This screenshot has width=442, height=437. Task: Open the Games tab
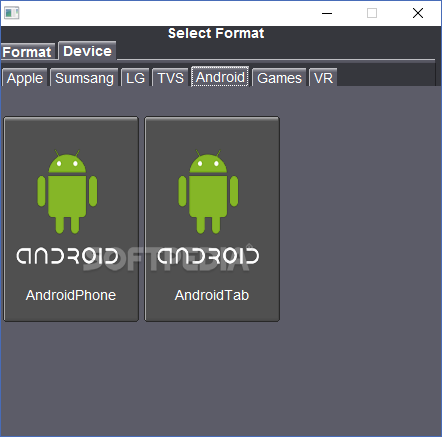[x=279, y=78]
